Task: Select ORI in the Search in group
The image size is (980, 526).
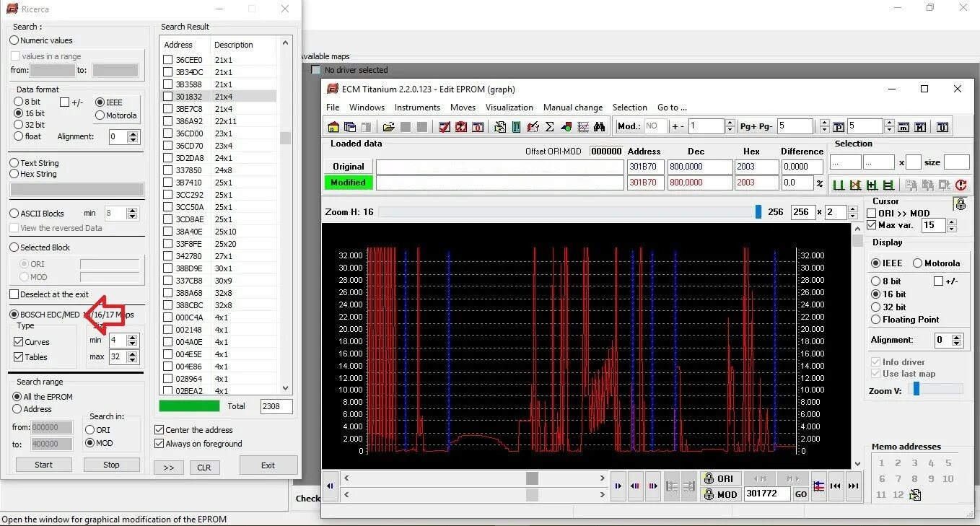Action: coord(90,430)
